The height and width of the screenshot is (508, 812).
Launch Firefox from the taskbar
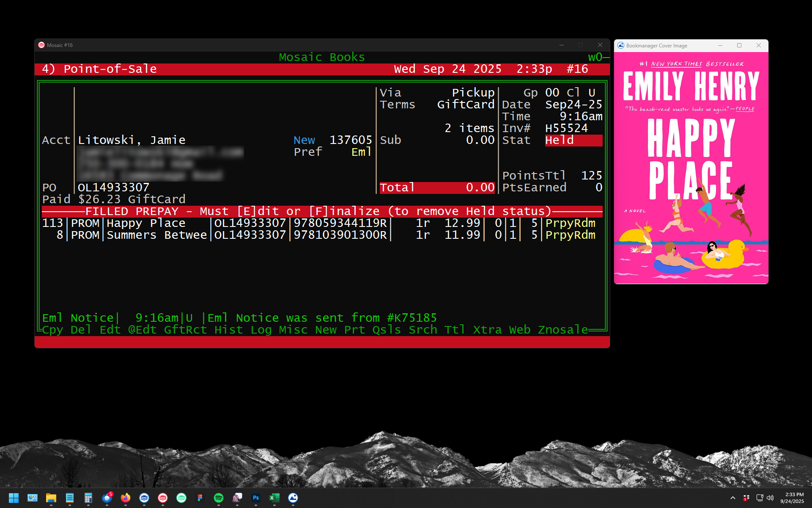pos(126,498)
